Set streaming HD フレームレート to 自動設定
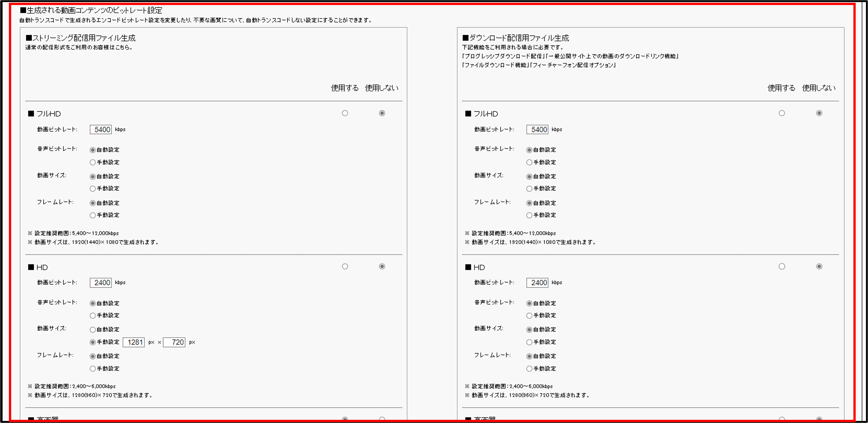The image size is (868, 423). [x=93, y=356]
